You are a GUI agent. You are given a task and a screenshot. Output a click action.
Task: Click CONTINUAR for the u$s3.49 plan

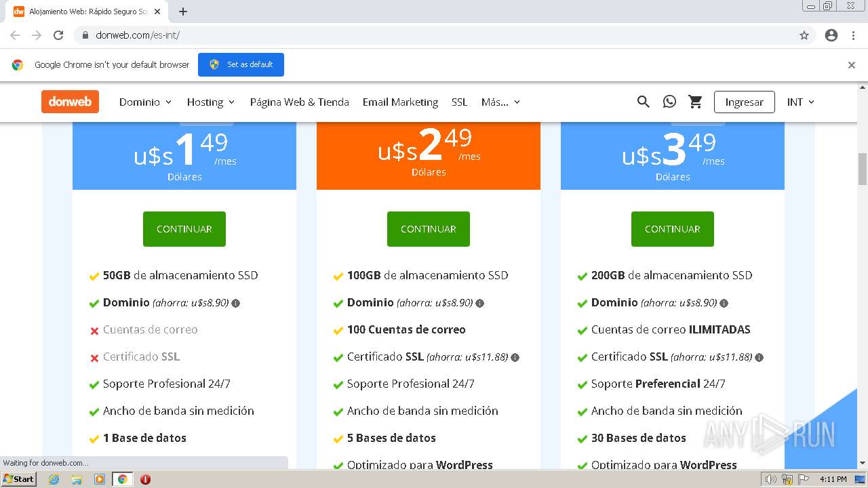point(673,229)
